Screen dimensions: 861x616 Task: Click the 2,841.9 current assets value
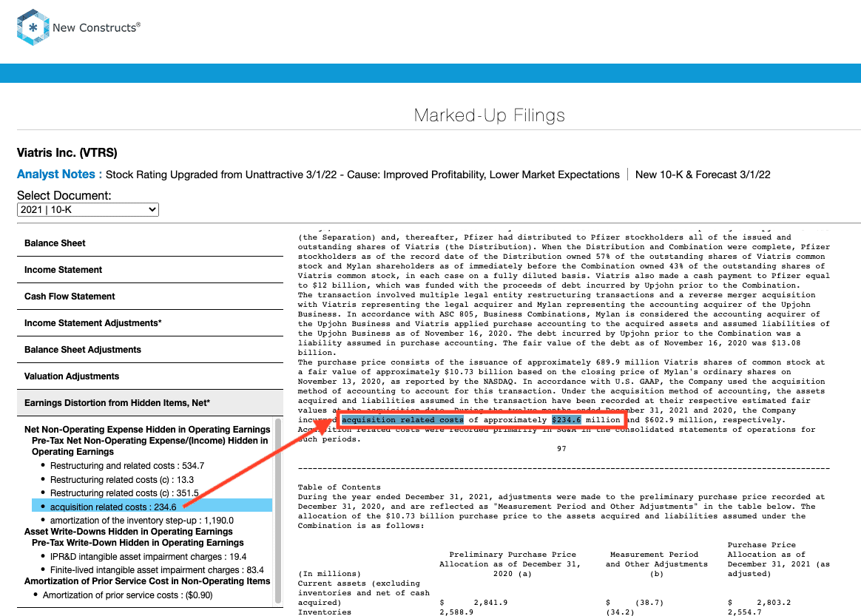(x=490, y=603)
